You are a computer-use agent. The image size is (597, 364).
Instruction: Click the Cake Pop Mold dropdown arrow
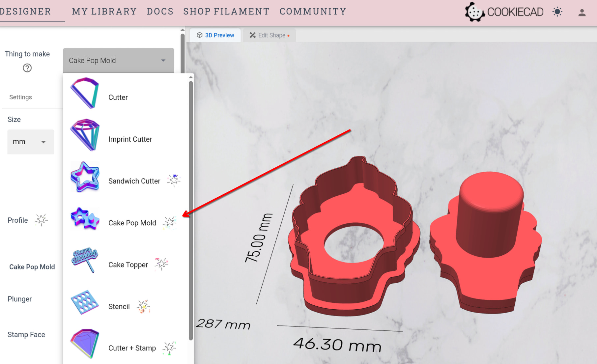163,61
